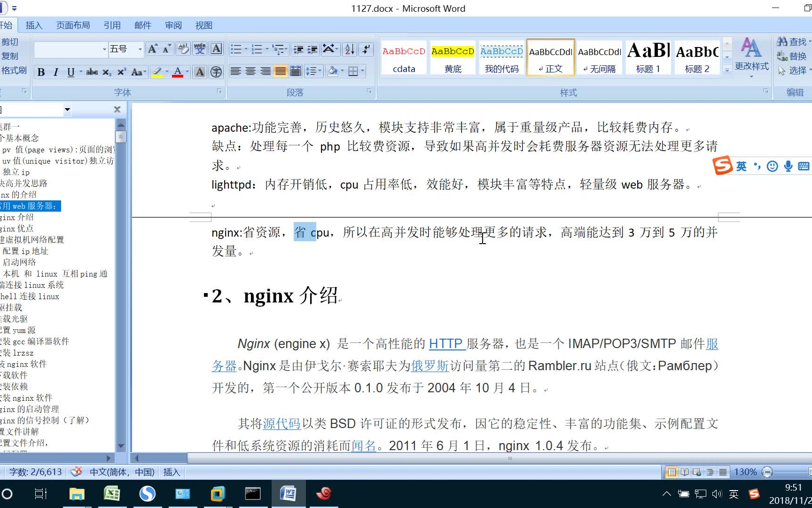Screen dimensions: 812x508
Task: Show paragraph marks icon
Action: [366, 49]
